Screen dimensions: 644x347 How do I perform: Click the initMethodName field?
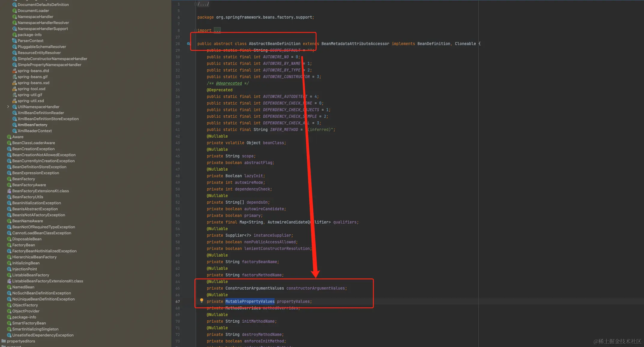(x=258, y=321)
